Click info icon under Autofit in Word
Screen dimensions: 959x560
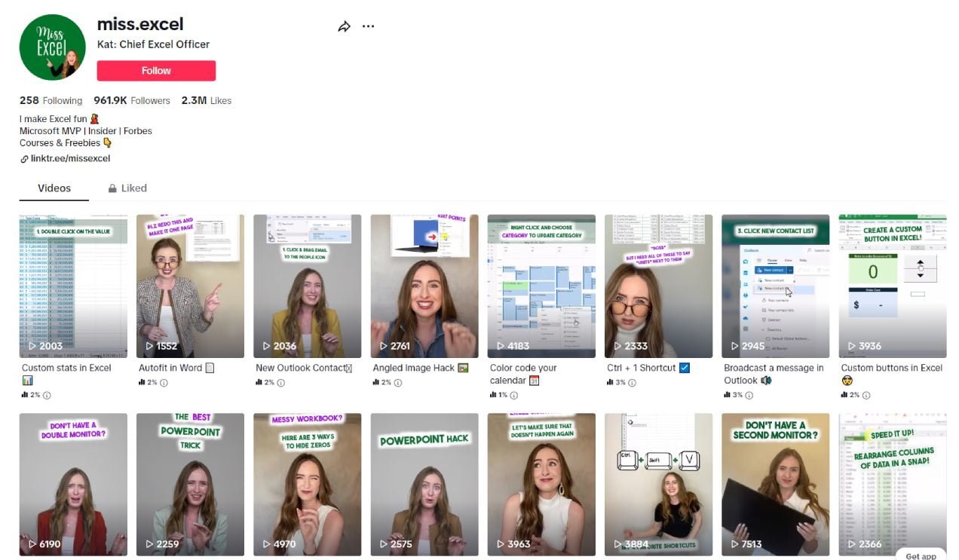click(164, 383)
